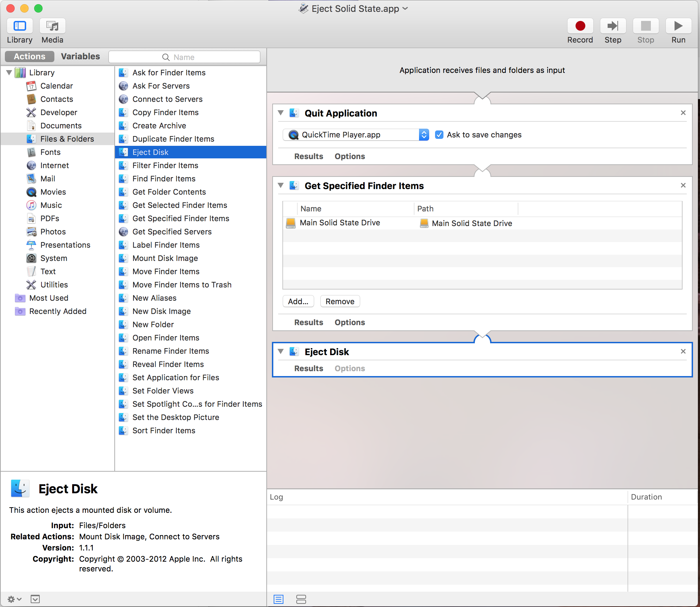Image resolution: width=700 pixels, height=607 pixels.
Task: Collapse the Library tree
Action: 9,73
